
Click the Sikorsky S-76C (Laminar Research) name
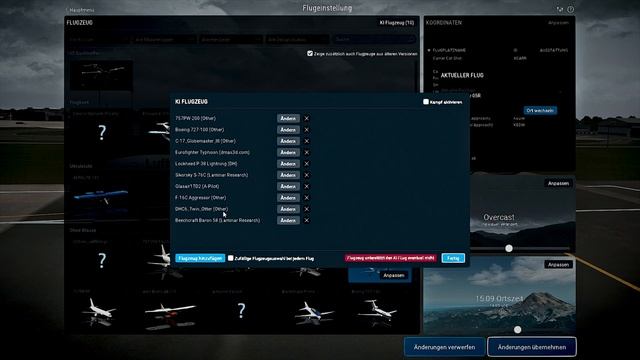click(x=211, y=175)
